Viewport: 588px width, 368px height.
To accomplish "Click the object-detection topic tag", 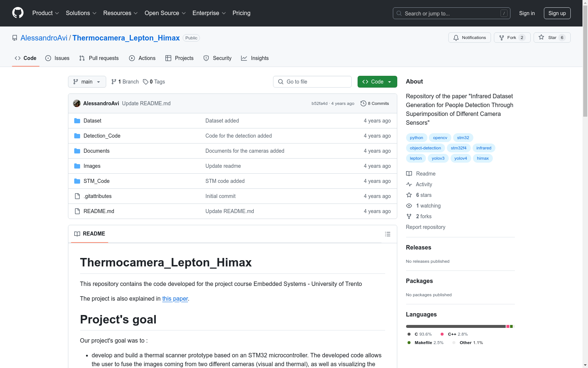I will pos(425,148).
